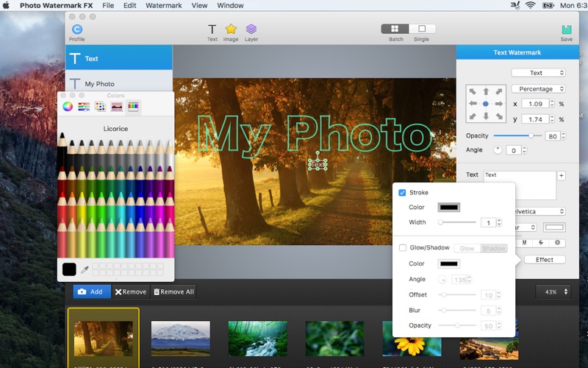588x368 pixels.
Task: Switch to Batch mode
Action: [395, 29]
